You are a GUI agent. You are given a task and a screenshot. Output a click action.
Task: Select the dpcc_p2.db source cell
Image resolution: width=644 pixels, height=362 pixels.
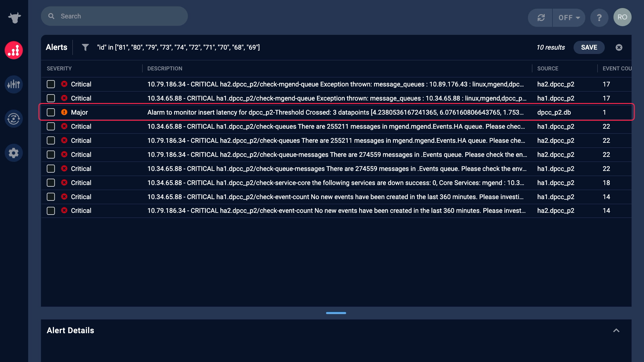[x=554, y=112]
